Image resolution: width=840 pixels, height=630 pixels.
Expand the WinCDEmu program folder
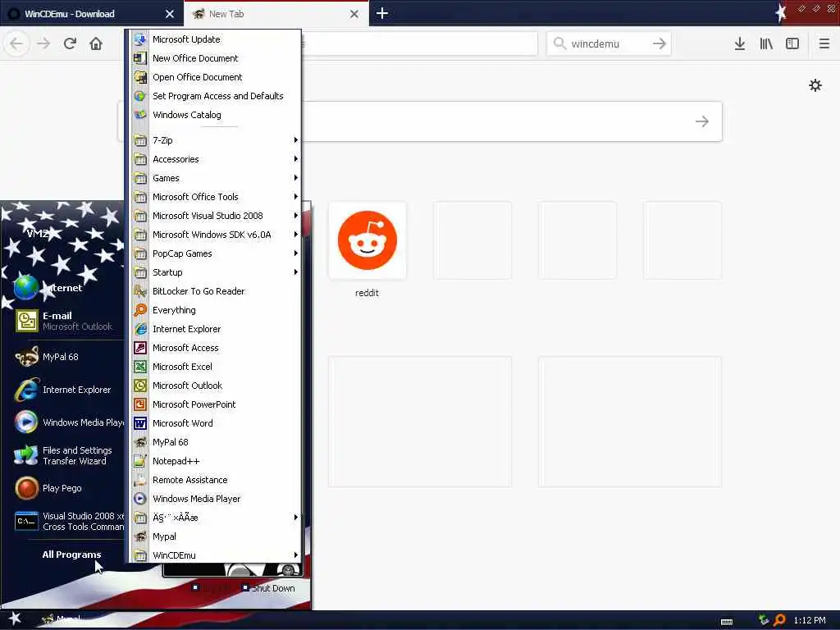coord(216,555)
